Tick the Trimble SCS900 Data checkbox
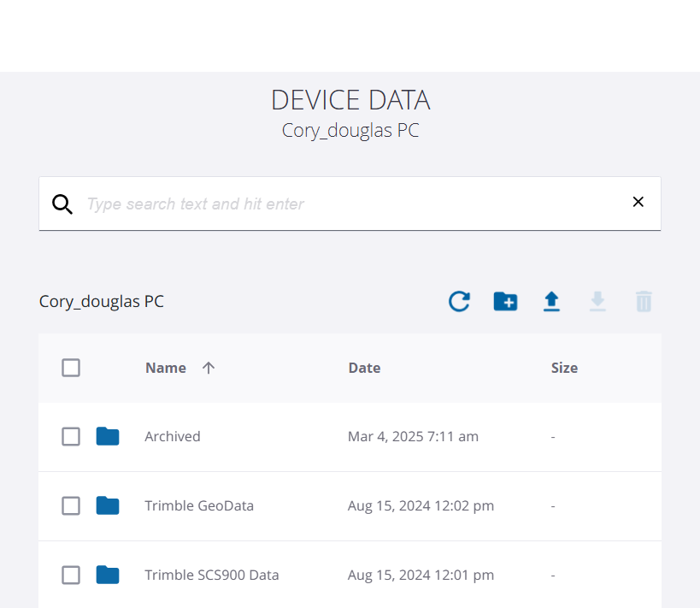Screen dimensions: 700x608 (71, 575)
